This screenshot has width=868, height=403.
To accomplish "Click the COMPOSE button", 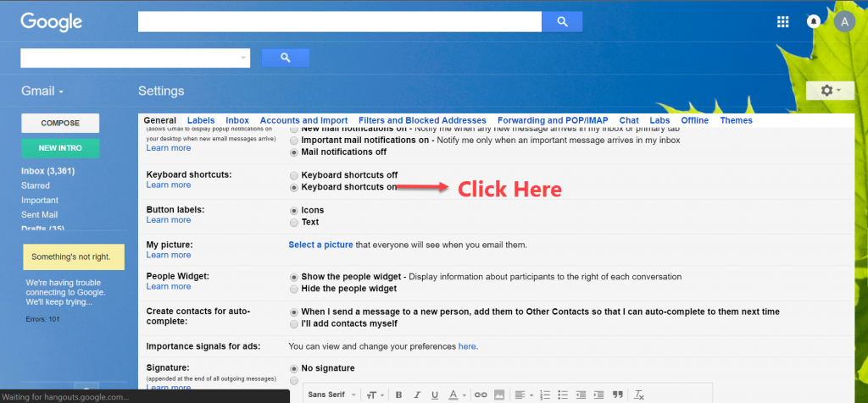I will point(60,124).
